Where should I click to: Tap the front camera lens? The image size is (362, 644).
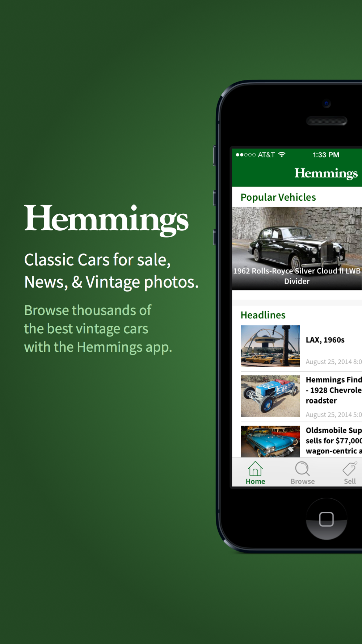[327, 104]
